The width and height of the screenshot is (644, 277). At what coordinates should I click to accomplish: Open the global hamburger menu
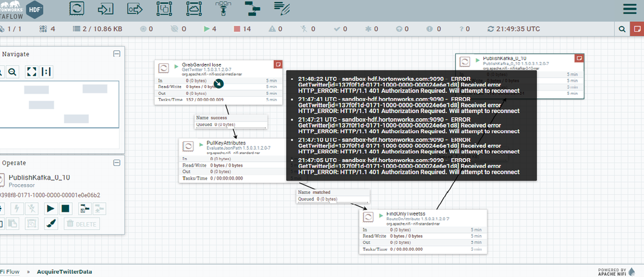tap(630, 9)
